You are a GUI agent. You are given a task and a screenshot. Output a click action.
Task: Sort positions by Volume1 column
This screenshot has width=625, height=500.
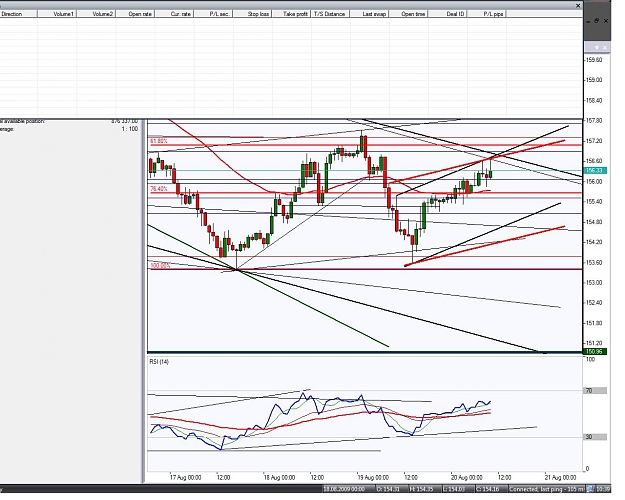(57, 14)
